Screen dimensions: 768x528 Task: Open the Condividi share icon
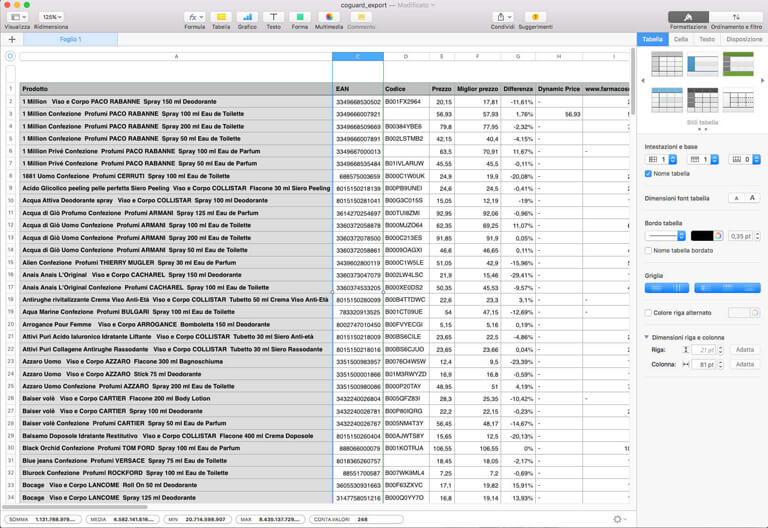click(503, 17)
